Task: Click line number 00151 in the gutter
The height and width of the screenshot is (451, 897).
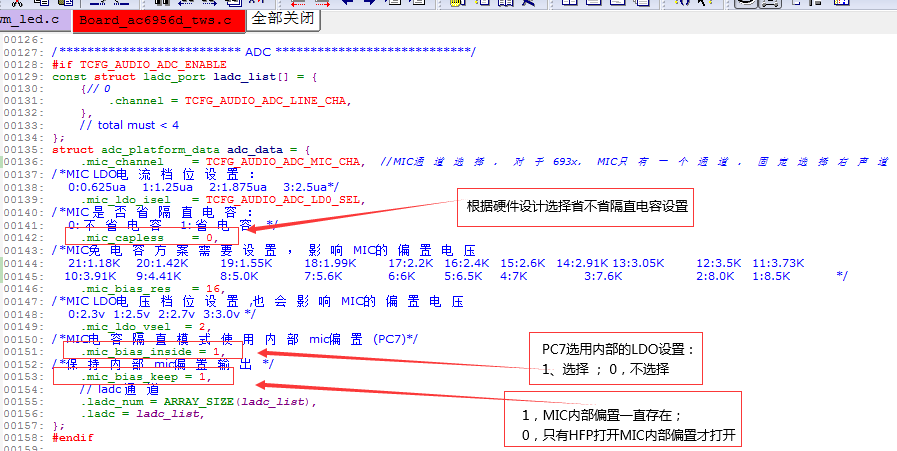Action: [24, 351]
